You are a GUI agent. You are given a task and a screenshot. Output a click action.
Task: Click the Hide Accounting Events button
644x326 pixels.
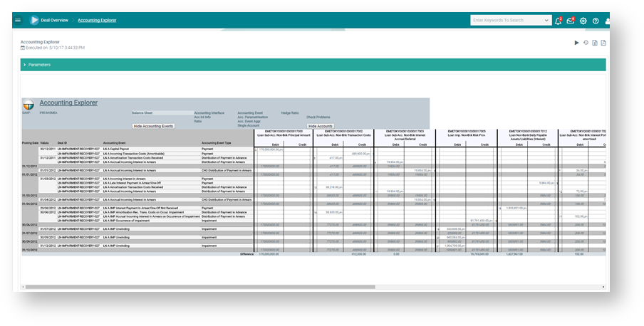pos(153,126)
